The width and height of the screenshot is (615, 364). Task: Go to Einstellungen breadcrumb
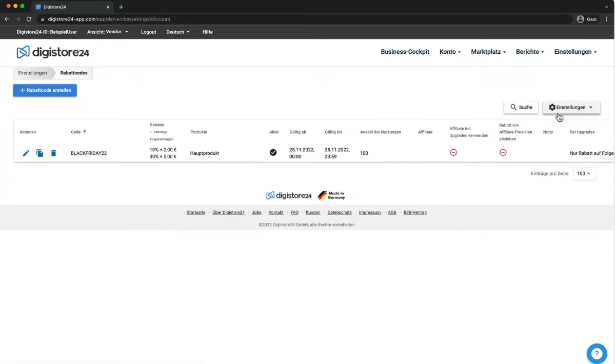click(x=32, y=73)
